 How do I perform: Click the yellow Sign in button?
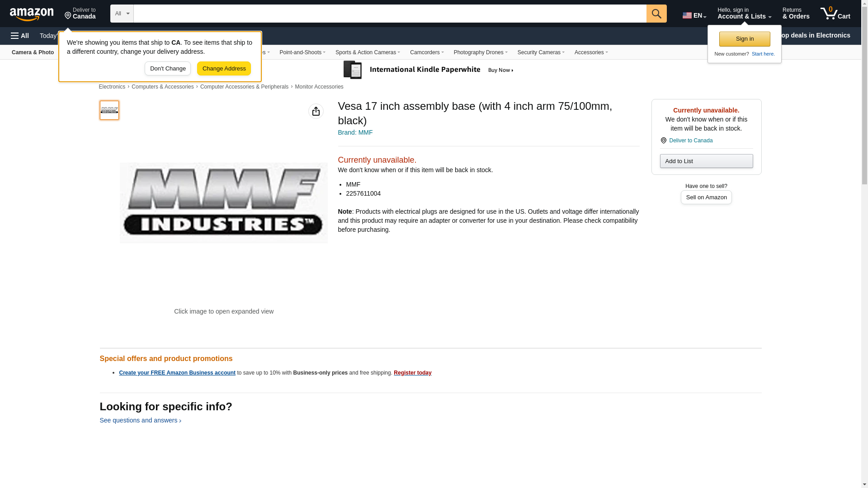745,39
